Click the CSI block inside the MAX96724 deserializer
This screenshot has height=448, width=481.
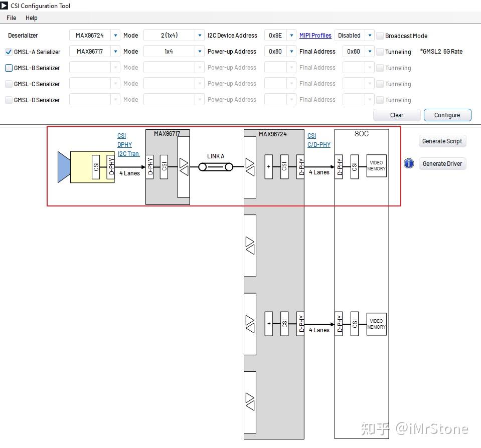coord(284,168)
